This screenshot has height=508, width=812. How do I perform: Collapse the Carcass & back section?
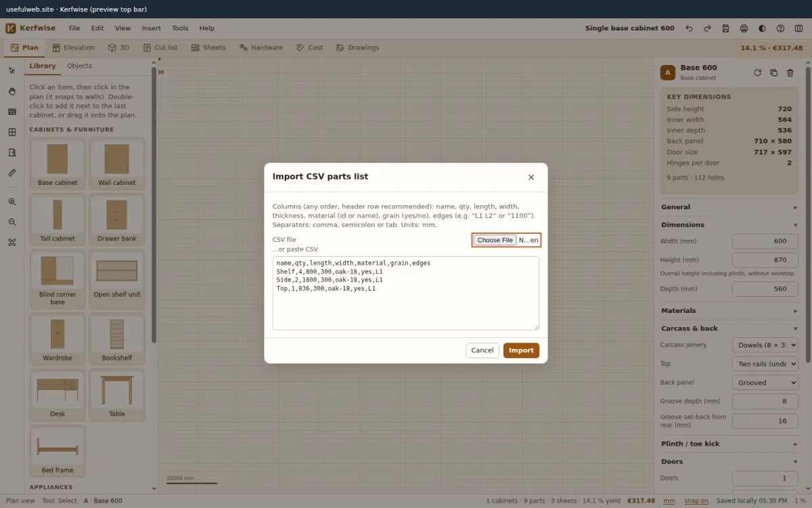click(729, 329)
